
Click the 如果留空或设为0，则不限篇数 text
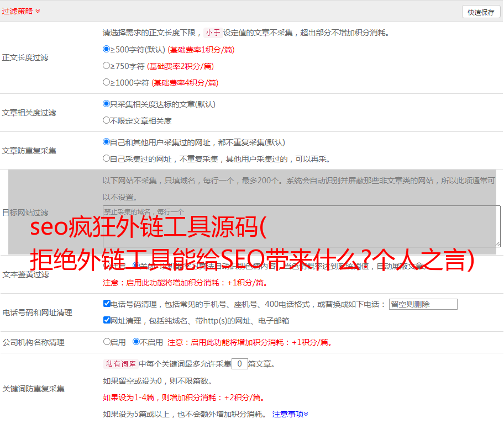pos(158,381)
